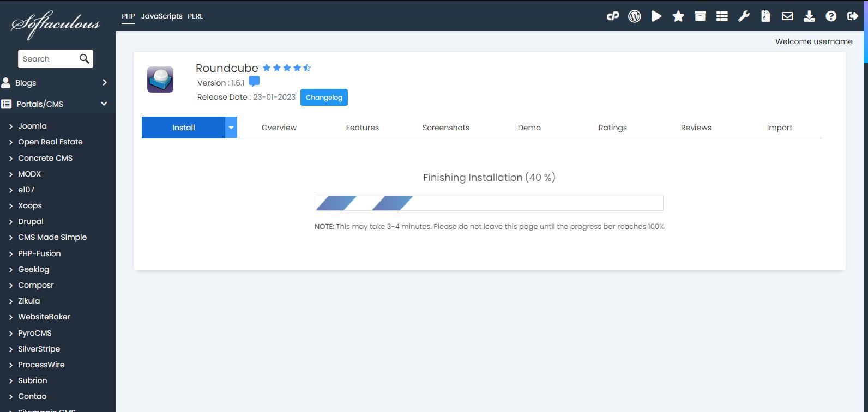Screen dimensions: 868x412
Task: Click the installation progress bar
Action: [489, 203]
